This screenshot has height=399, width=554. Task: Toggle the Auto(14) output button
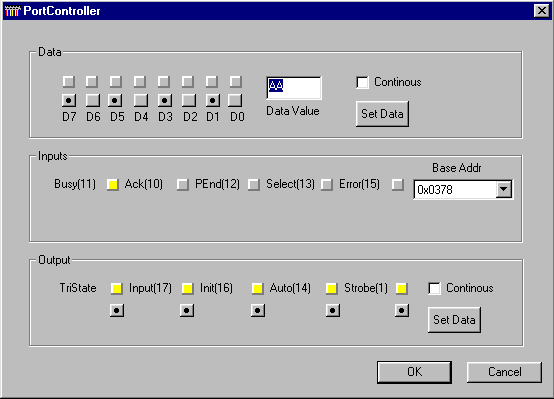coord(333,311)
